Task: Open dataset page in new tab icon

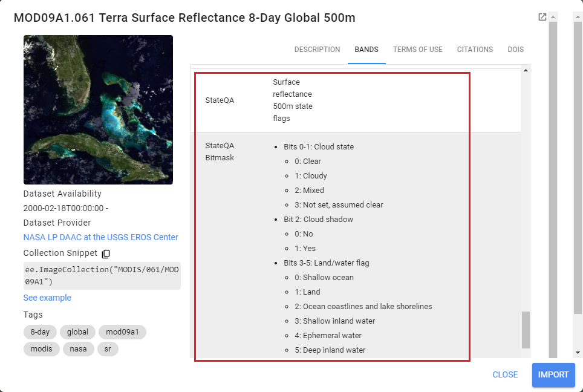Action: tap(542, 18)
